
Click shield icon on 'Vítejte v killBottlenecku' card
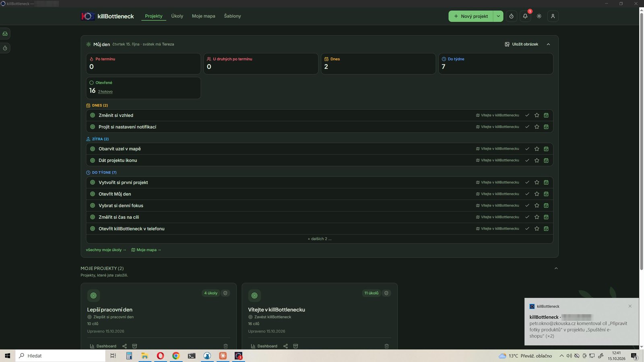pos(386,293)
